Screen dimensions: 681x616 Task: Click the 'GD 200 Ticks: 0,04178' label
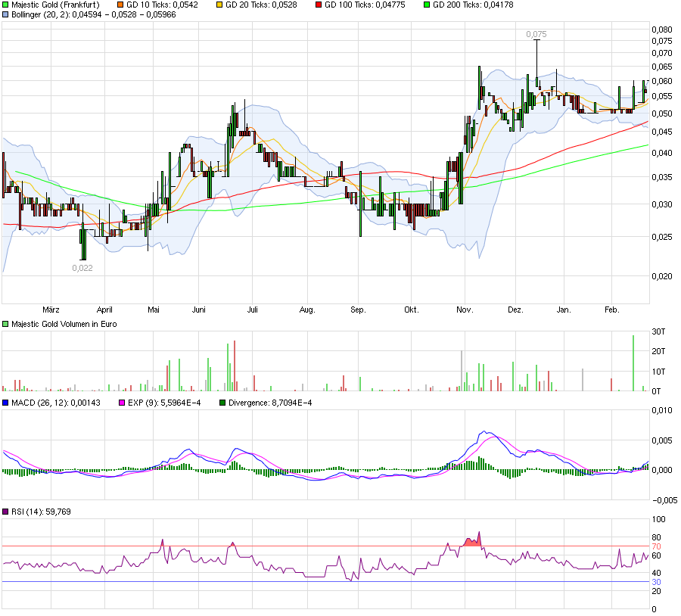point(473,5)
